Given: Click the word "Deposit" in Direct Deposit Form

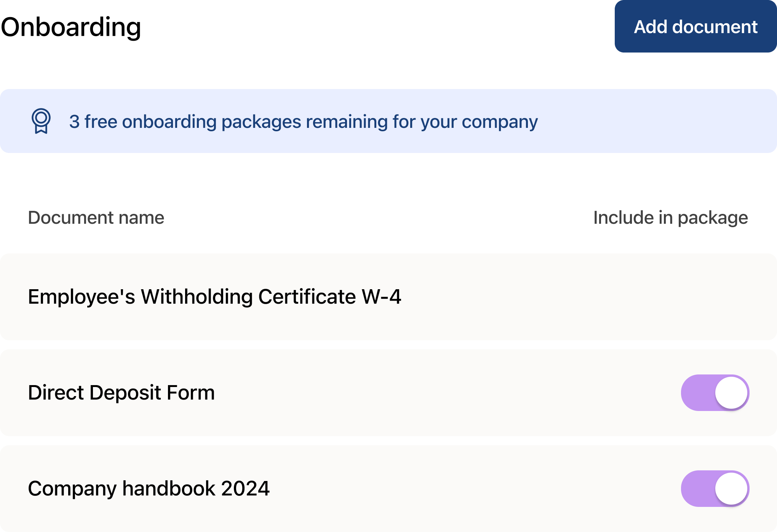Looking at the screenshot, I should coord(125,393).
